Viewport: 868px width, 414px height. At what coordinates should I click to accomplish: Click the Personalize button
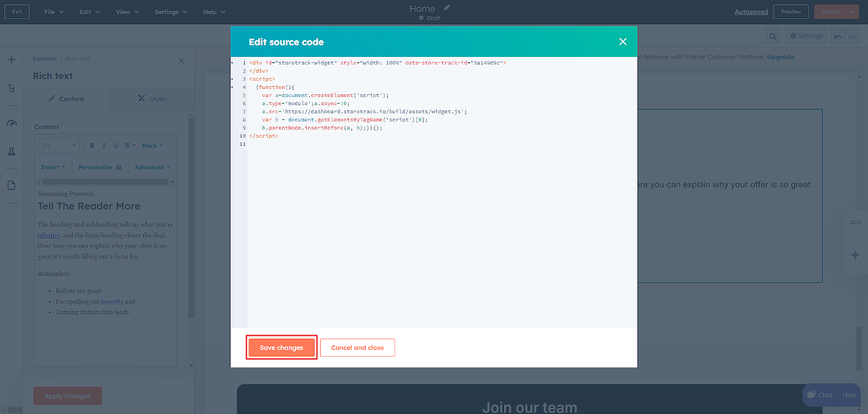coord(100,167)
